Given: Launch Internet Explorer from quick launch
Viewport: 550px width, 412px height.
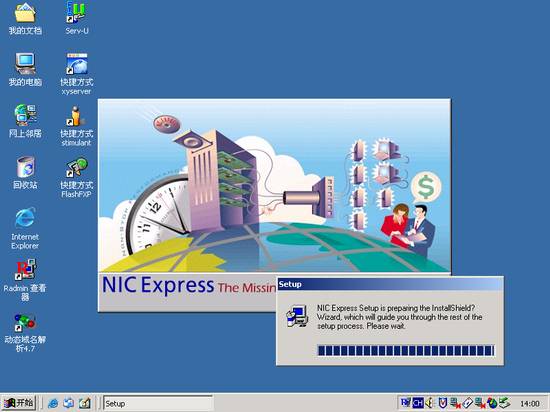Looking at the screenshot, I should (x=53, y=403).
